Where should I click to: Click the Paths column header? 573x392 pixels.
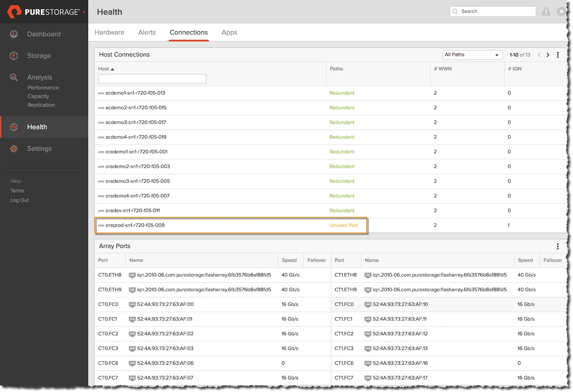click(336, 69)
